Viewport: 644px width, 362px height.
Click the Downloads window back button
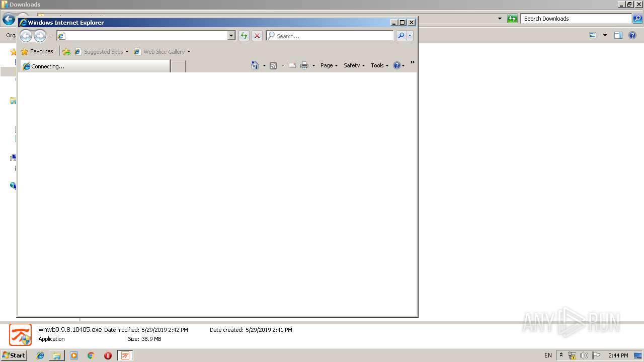coord(9,19)
